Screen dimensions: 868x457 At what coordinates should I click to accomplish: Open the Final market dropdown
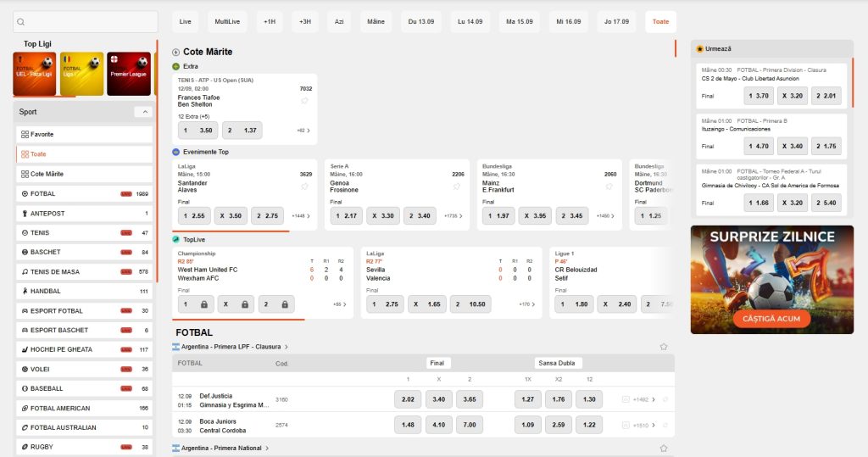pyautogui.click(x=437, y=364)
